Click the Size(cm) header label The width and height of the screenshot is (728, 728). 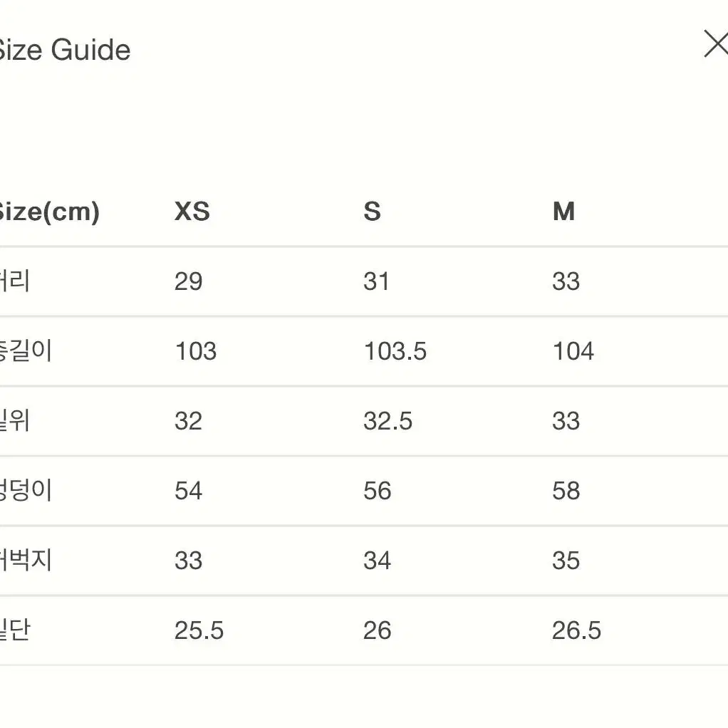tap(49, 212)
